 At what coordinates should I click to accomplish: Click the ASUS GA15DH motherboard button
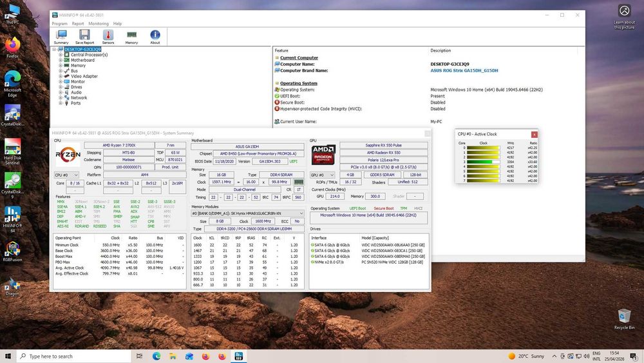(247, 147)
